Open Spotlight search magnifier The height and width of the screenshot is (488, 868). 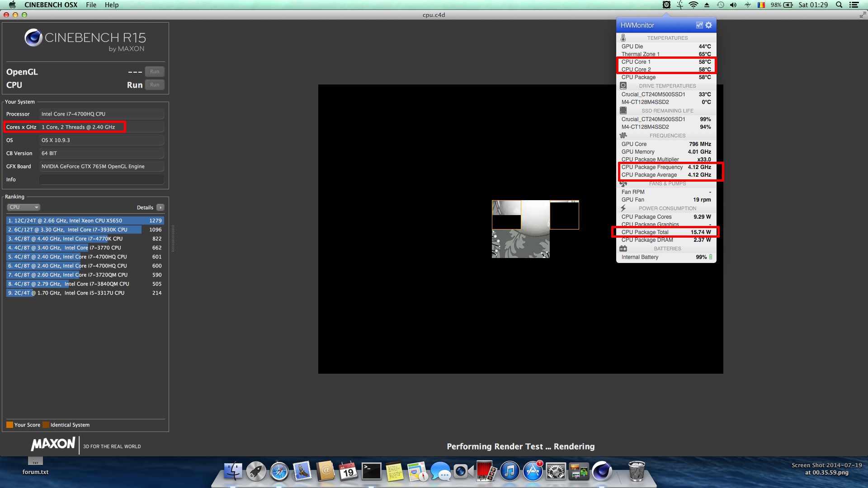839,5
